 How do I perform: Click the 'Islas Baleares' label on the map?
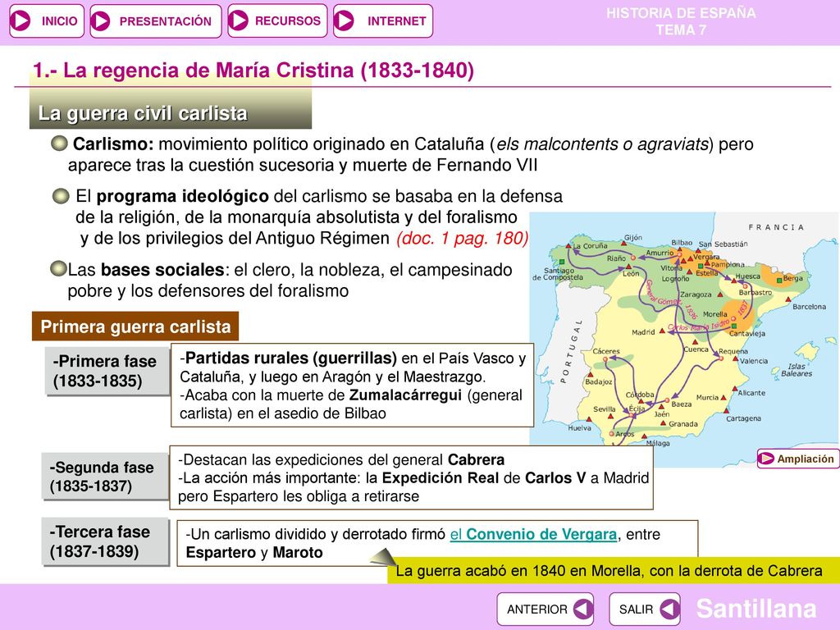(x=796, y=370)
